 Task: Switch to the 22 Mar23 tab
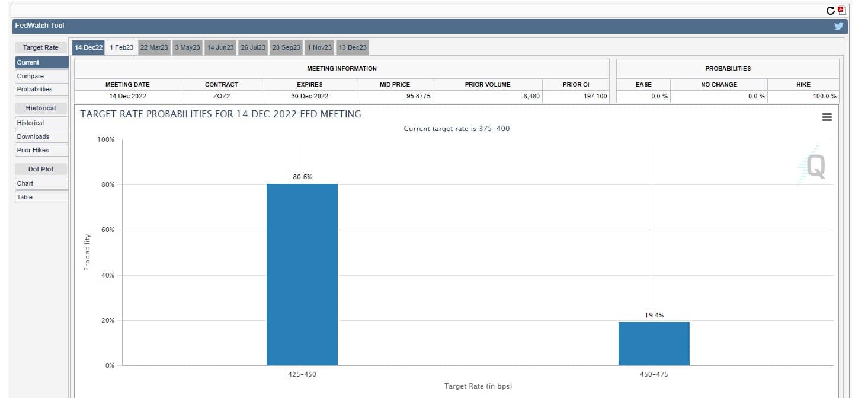pyautogui.click(x=154, y=47)
